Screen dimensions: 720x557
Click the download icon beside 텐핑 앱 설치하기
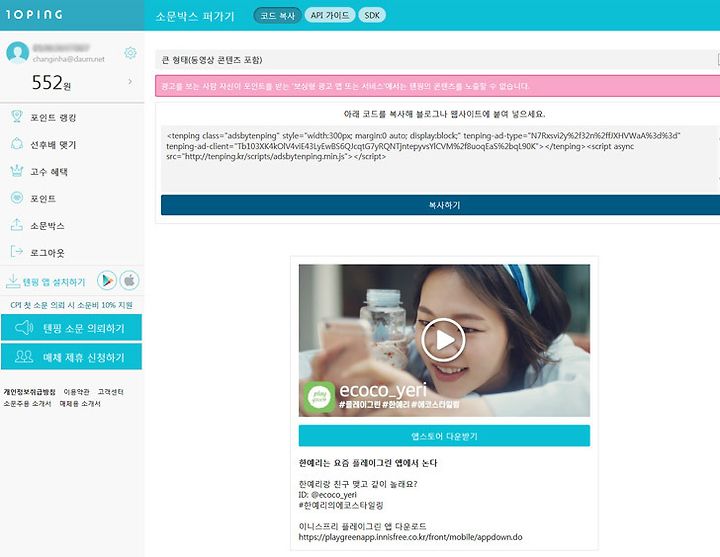point(12,281)
